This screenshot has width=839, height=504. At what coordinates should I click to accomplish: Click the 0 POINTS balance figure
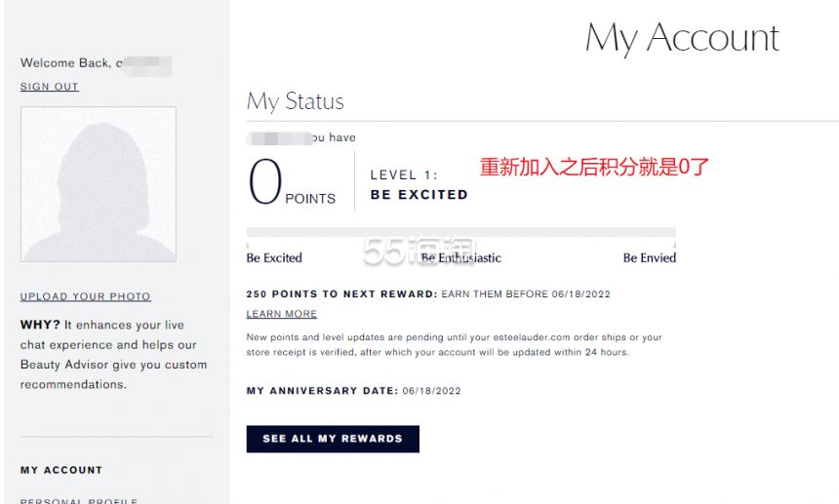pyautogui.click(x=292, y=182)
